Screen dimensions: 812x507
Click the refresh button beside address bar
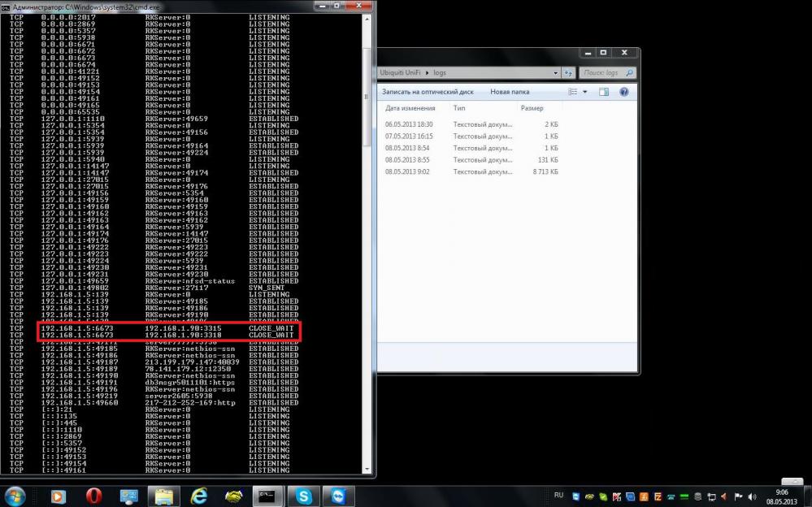tap(568, 72)
